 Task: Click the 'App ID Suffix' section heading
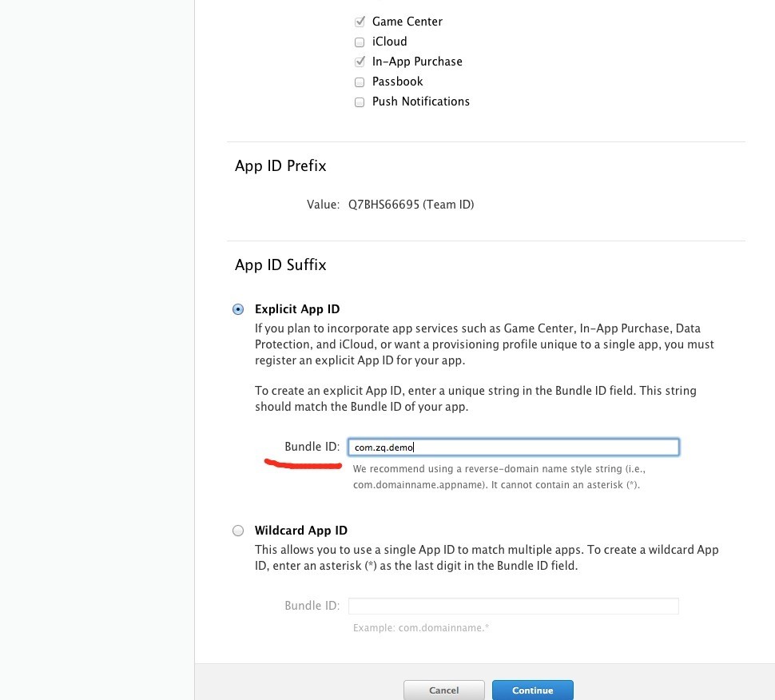click(x=280, y=265)
